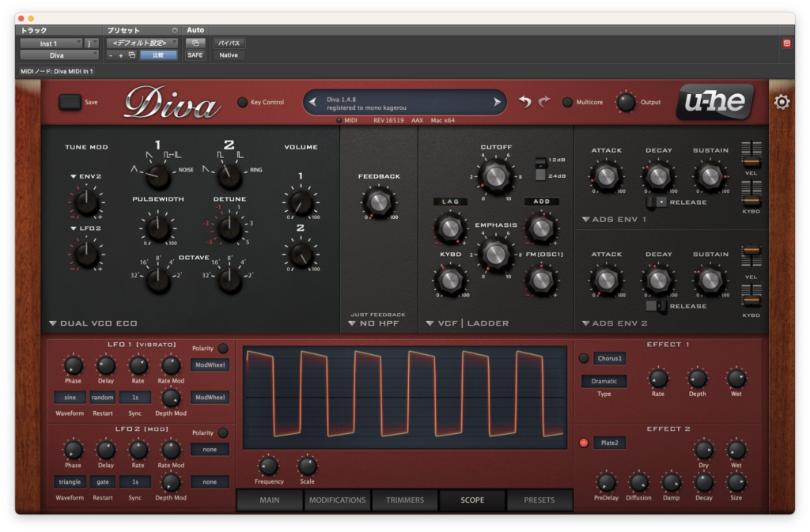The image size is (810, 532).
Task: Click the redo arrow icon
Action: 544,102
